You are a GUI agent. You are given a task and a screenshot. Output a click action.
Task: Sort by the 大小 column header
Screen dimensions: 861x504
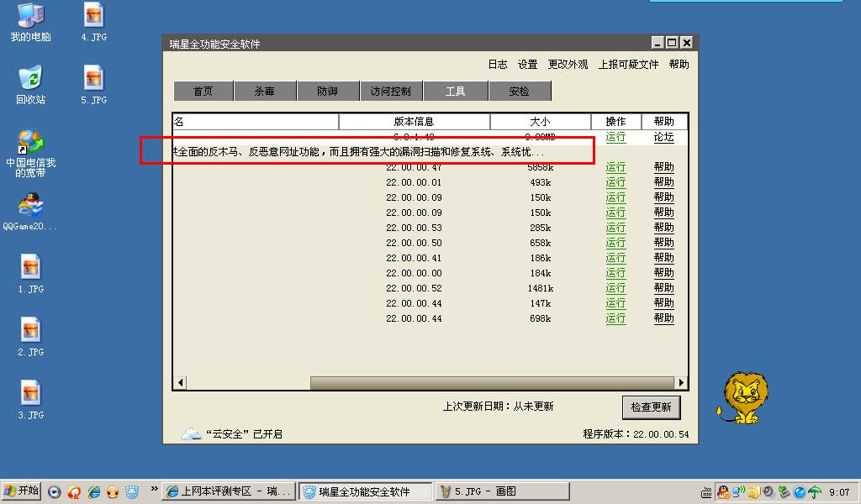pos(541,121)
